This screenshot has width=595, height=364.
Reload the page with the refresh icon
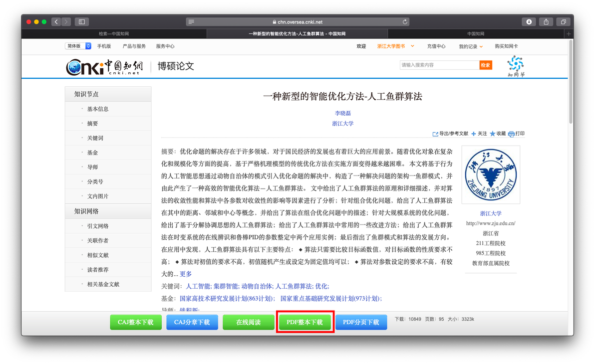click(x=405, y=22)
